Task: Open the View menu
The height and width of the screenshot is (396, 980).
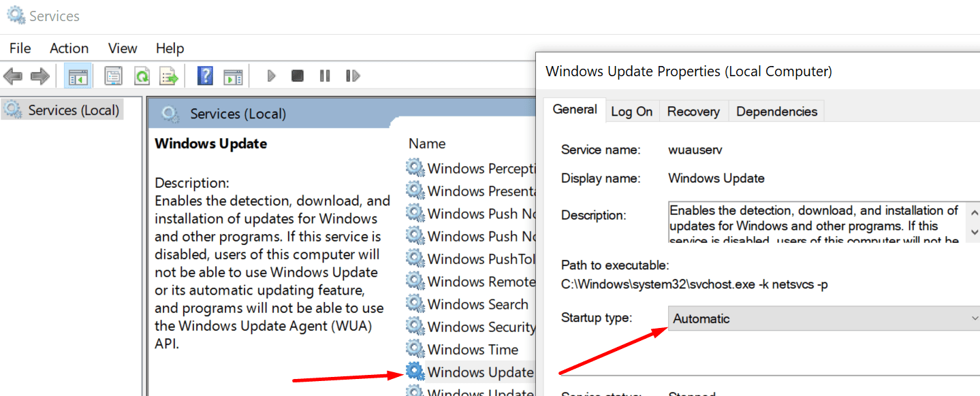Action: [122, 48]
